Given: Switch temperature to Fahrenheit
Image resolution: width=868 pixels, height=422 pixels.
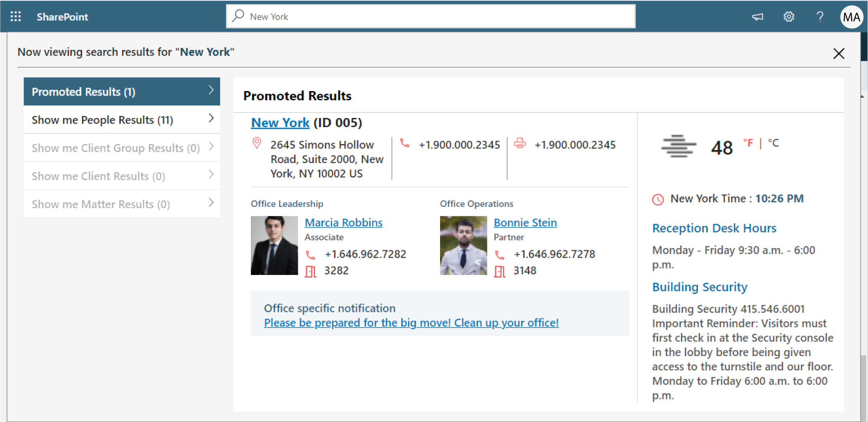Looking at the screenshot, I should (x=748, y=143).
